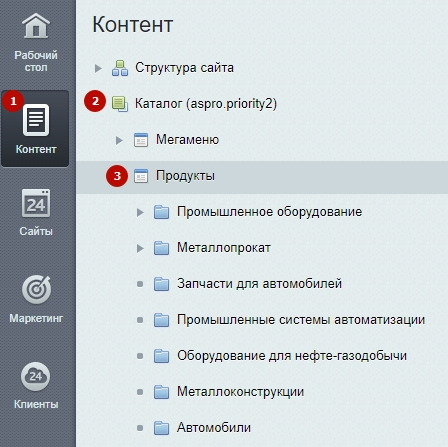This screenshot has width=448, height=447.
Task: Open the Клиенты cloud icon
Action: (x=36, y=377)
